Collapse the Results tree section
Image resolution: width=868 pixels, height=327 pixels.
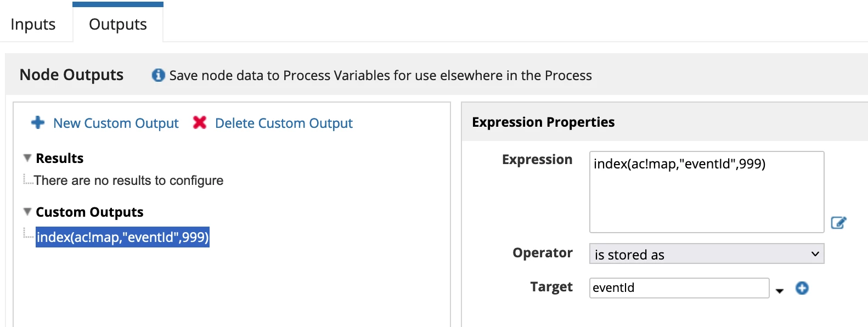(x=27, y=158)
